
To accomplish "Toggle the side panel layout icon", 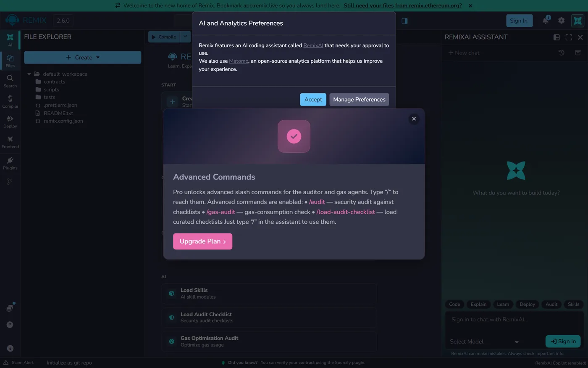I will point(404,21).
